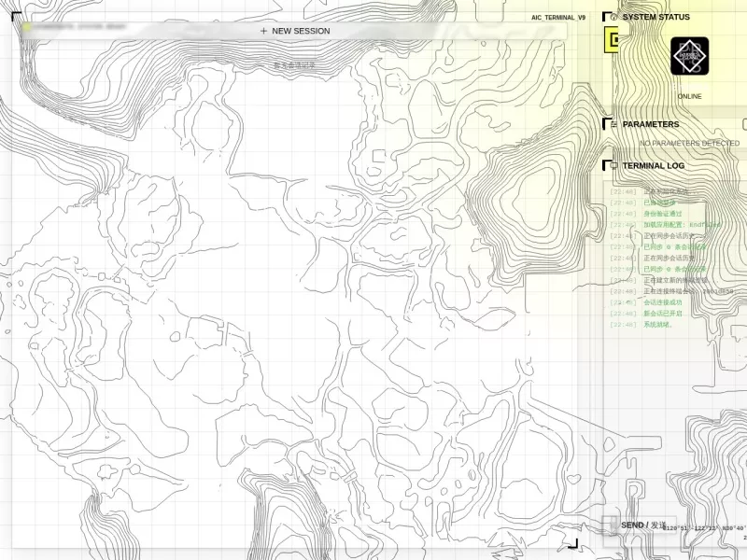Select the 身份验证通过 log entry

[663, 214]
